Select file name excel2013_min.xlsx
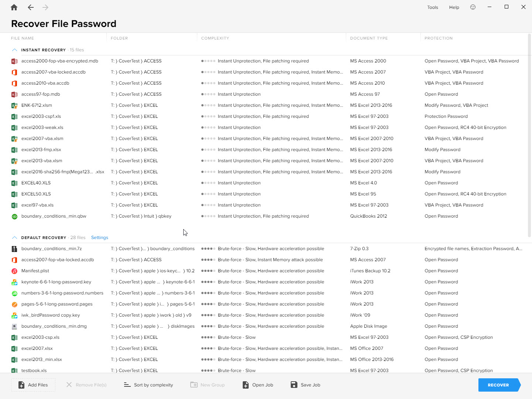 (42, 359)
